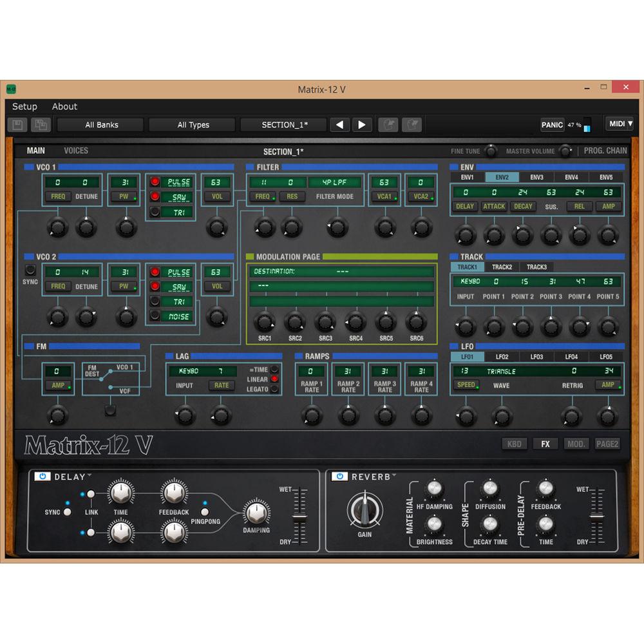Load next preset using right arrow icon
The width and height of the screenshot is (644, 644).
click(362, 124)
